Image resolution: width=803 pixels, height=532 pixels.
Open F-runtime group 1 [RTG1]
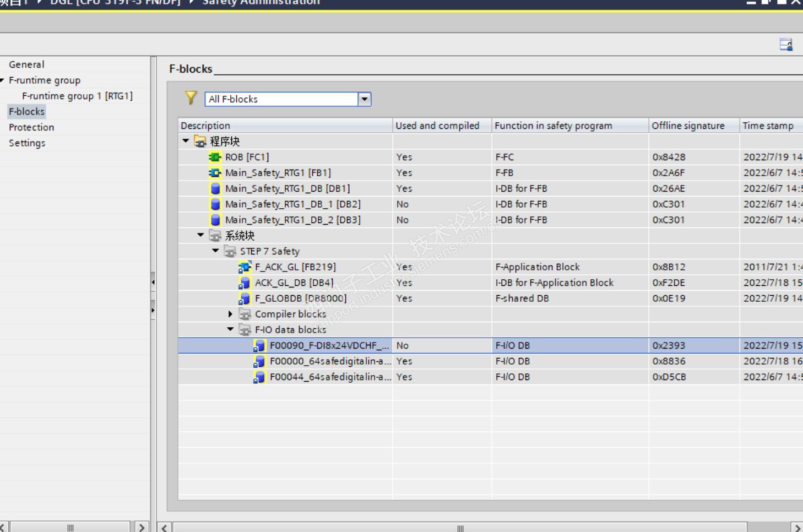77,96
